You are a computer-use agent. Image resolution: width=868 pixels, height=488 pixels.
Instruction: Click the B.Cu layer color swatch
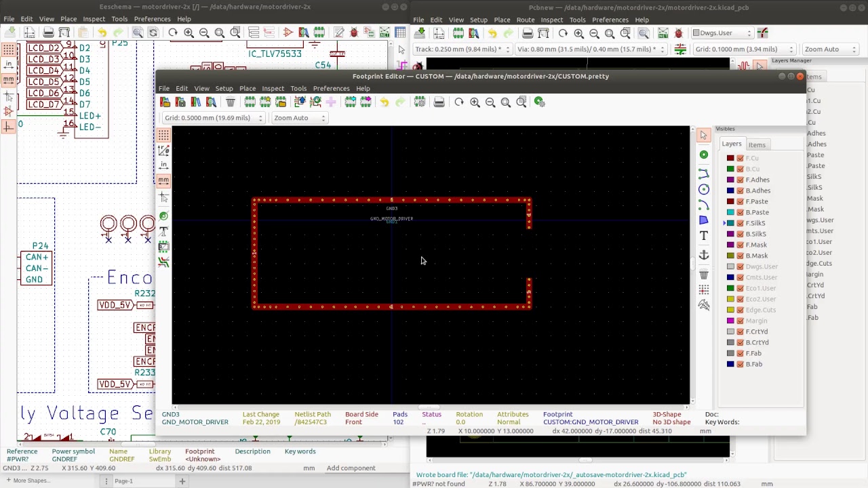pyautogui.click(x=730, y=169)
